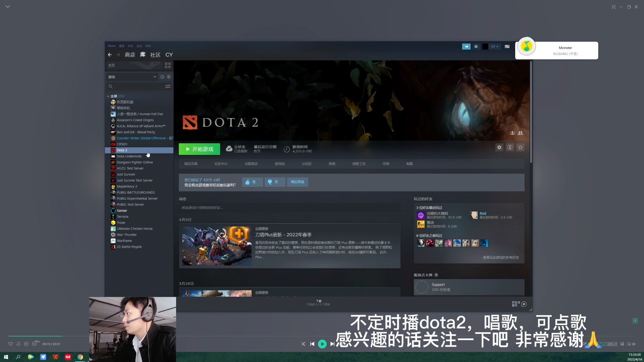Select Dota Underlords in game list
Image resolution: width=644 pixels, height=362 pixels.
pos(129,156)
